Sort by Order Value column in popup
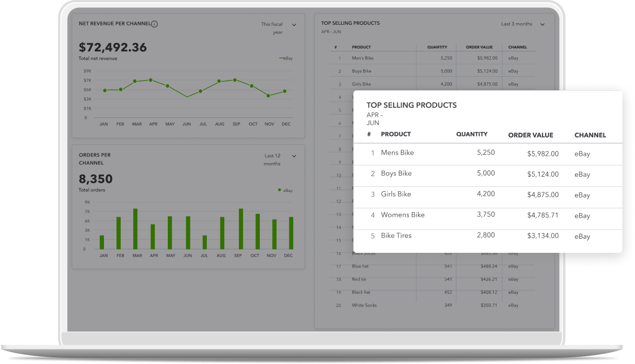Screen dimensions: 635x364 click(x=530, y=135)
